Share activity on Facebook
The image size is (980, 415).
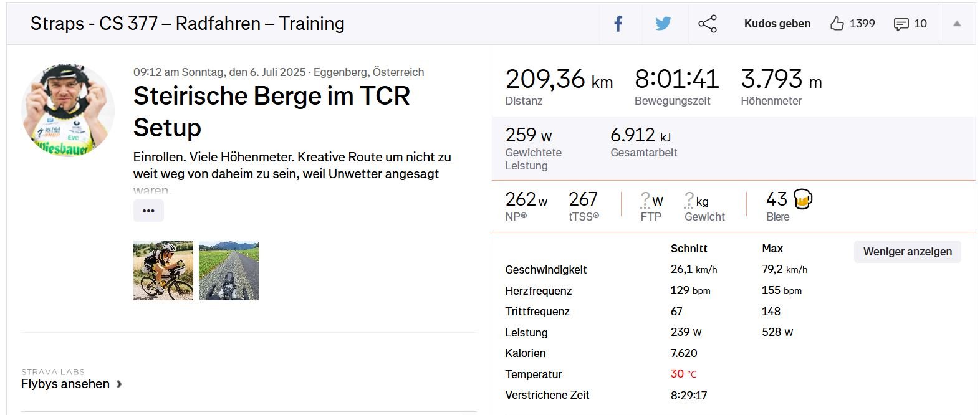click(618, 24)
